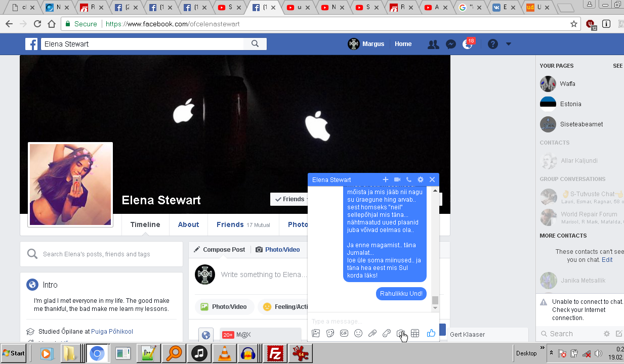Click the Photo/Video button below composer
This screenshot has height=364, width=624.
[224, 306]
